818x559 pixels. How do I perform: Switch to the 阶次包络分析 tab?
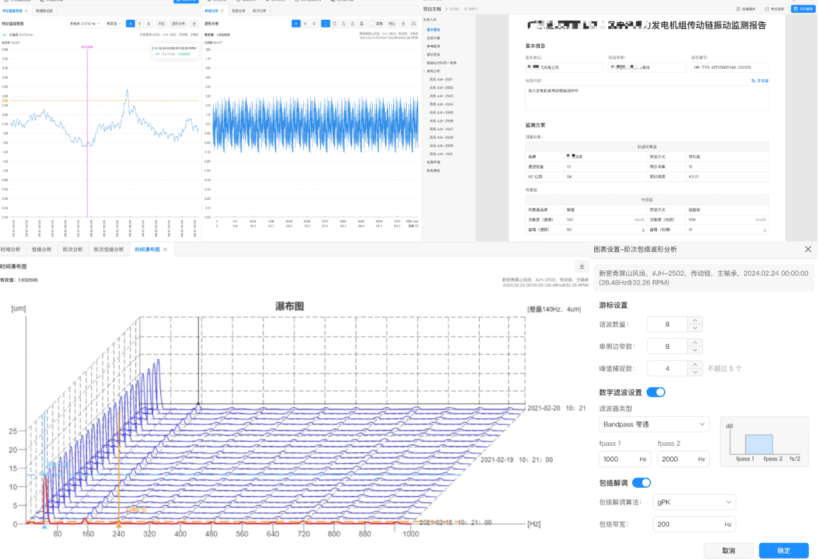click(108, 249)
